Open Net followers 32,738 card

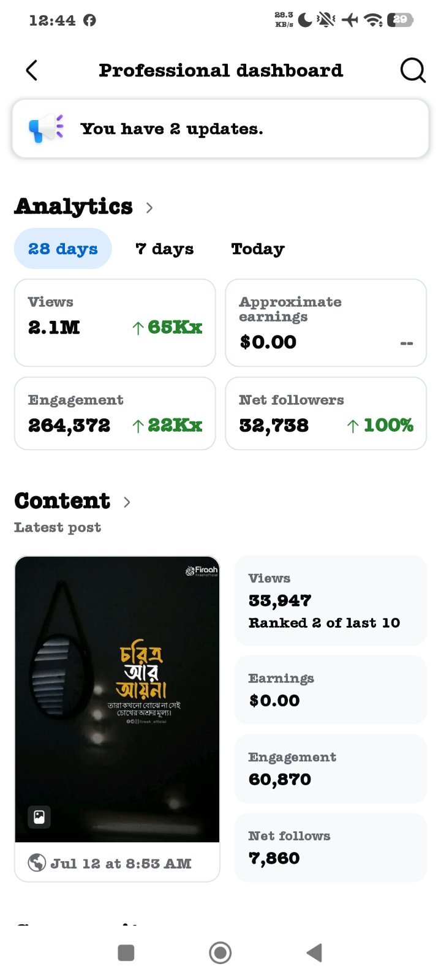point(326,413)
